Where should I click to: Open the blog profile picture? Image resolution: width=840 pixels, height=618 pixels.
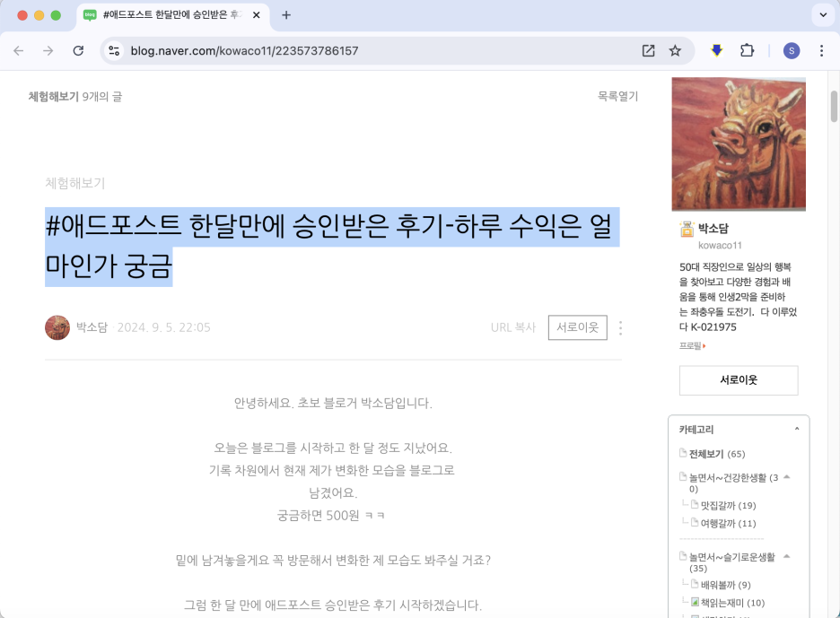(739, 144)
